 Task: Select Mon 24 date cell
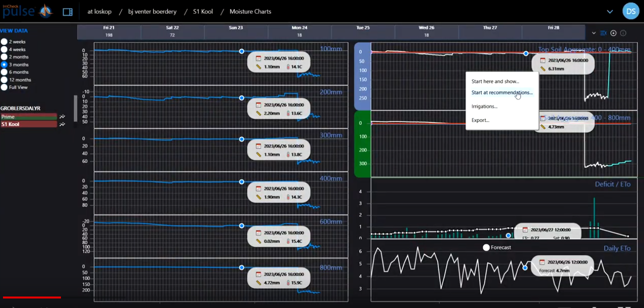tap(299, 31)
